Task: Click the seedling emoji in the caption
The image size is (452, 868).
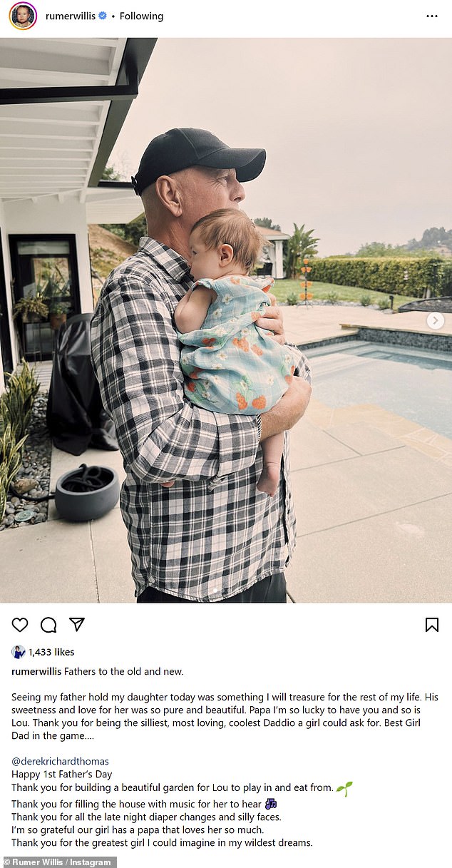Action: click(x=344, y=788)
